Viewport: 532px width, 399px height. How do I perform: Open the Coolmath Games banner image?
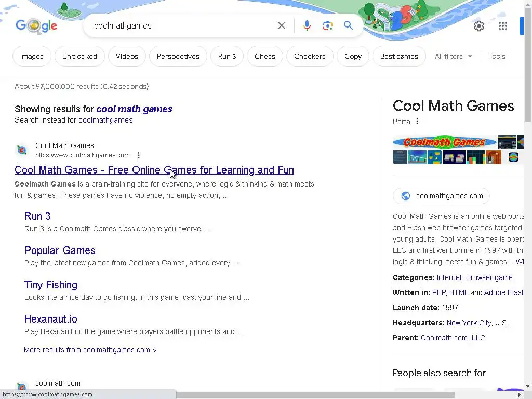[445, 142]
